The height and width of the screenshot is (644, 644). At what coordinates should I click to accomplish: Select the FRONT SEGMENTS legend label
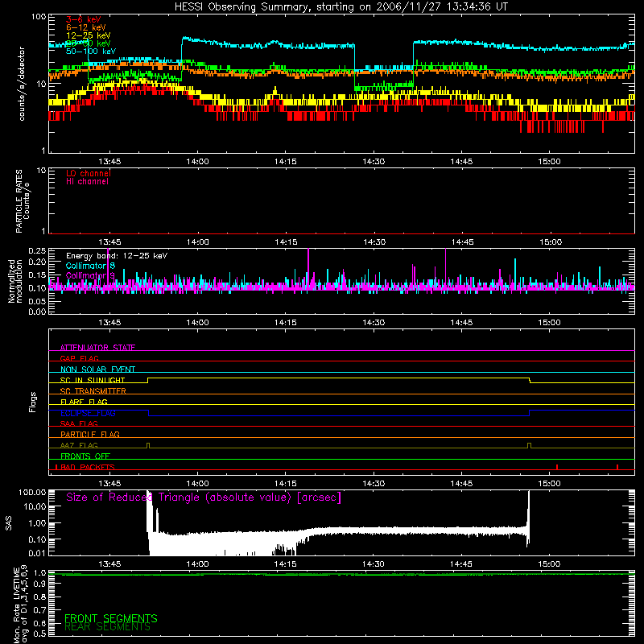[x=111, y=618]
